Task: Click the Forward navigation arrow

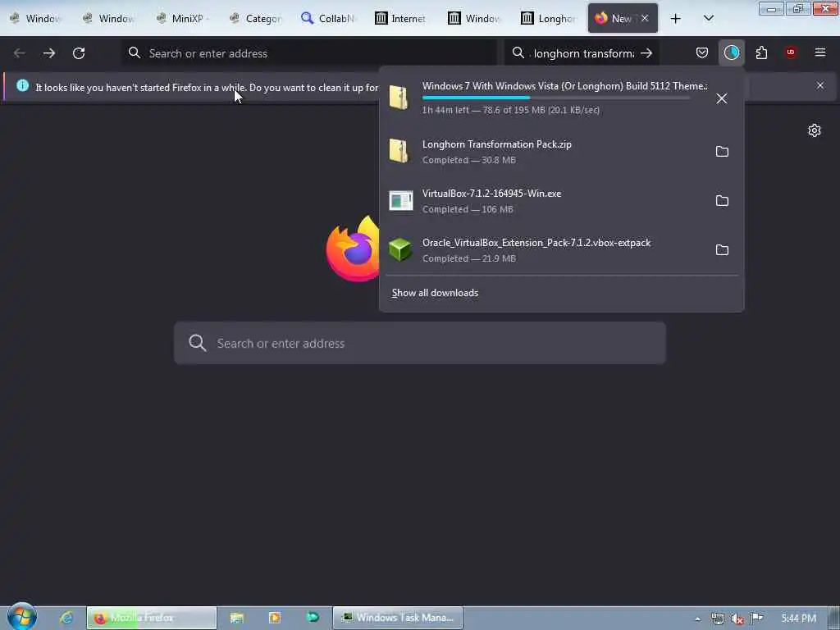Action: tap(48, 53)
